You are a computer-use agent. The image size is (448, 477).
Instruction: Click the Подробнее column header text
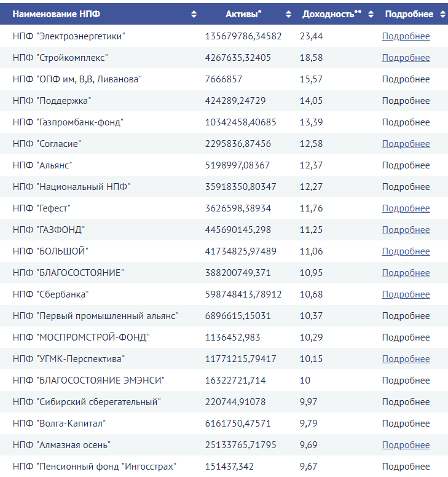(x=409, y=14)
